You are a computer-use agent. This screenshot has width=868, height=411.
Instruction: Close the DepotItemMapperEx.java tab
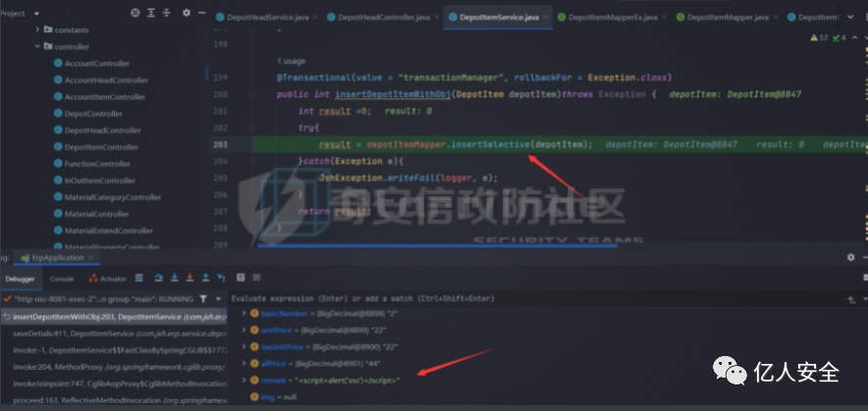click(x=663, y=18)
